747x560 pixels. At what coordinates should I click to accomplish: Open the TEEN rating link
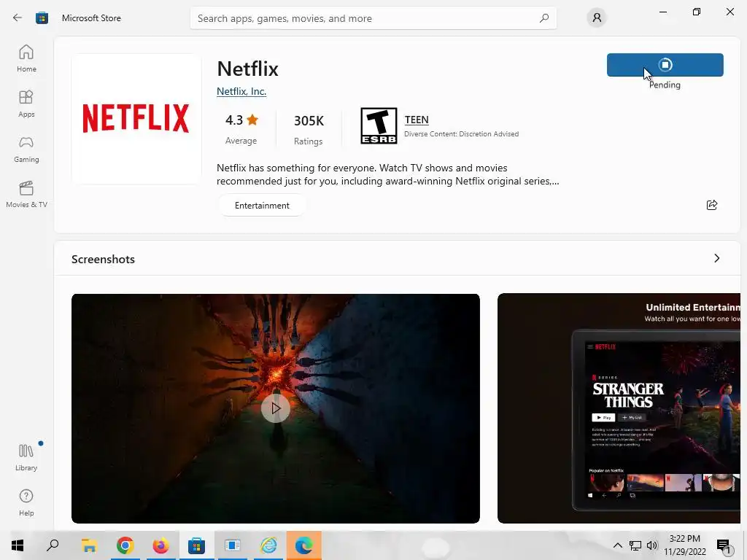[417, 120]
